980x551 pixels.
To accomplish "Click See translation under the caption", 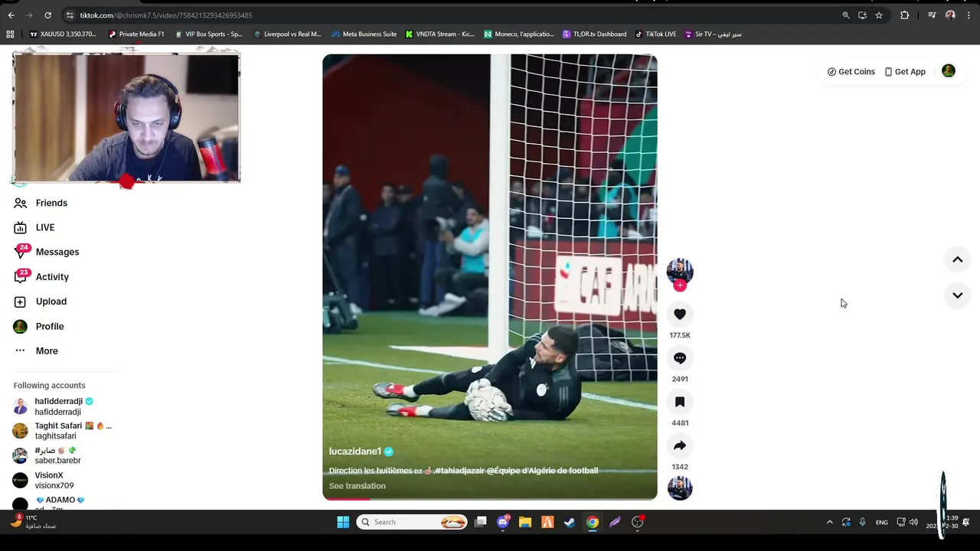I will [358, 486].
